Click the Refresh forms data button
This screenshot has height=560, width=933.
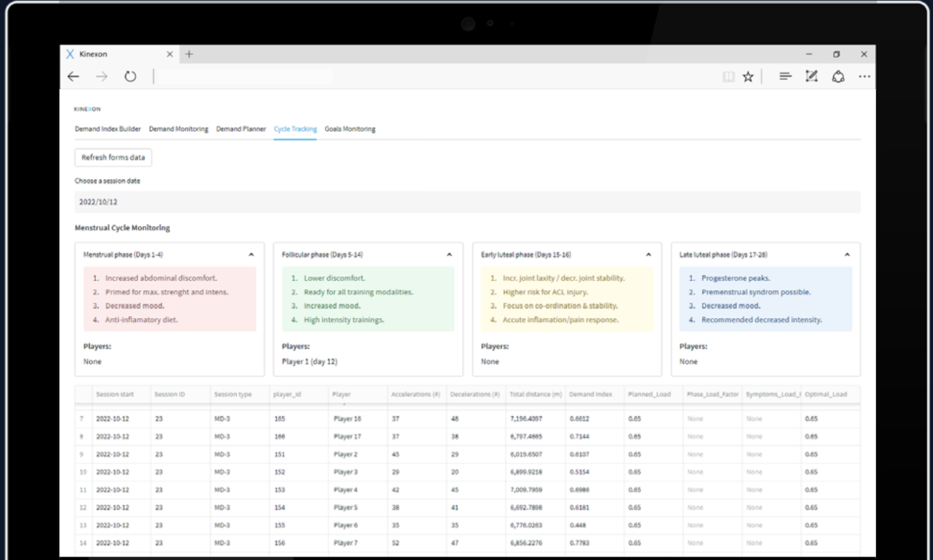(x=113, y=157)
